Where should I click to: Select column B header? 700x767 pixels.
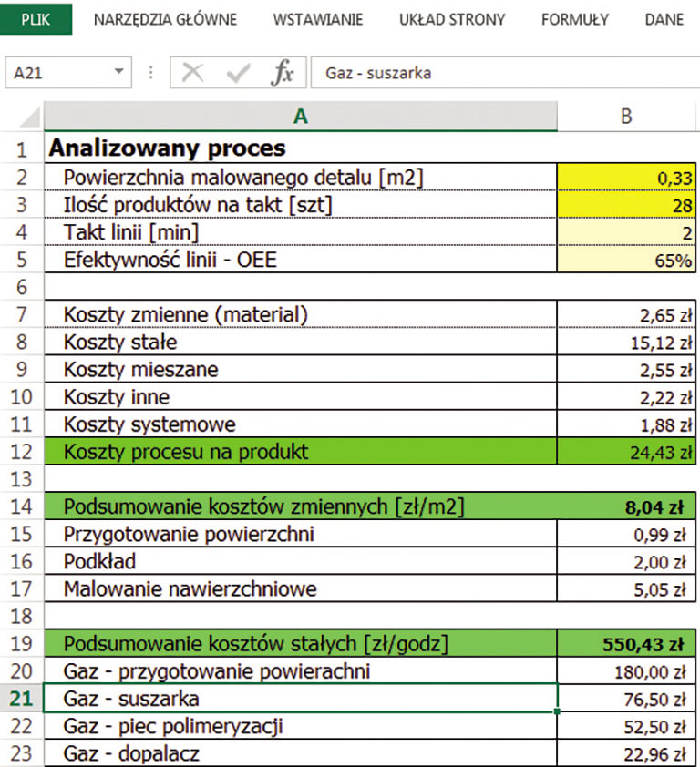pos(626,117)
